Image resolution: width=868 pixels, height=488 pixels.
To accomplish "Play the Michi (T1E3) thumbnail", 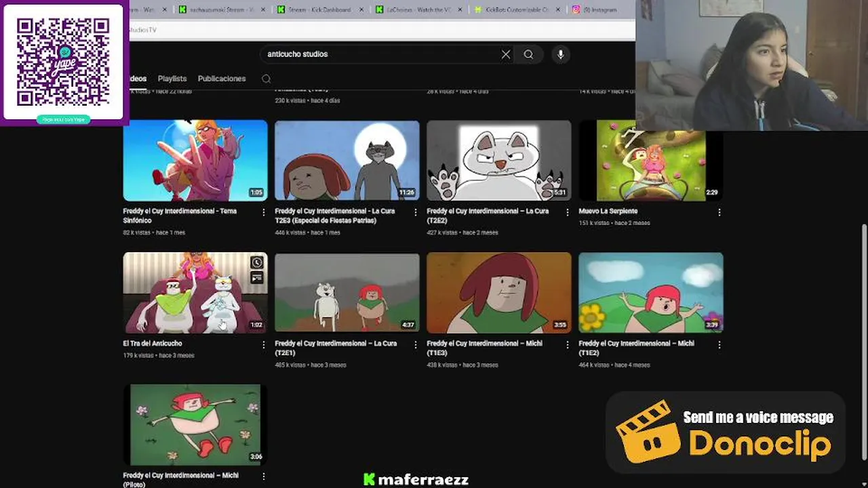I will [499, 292].
